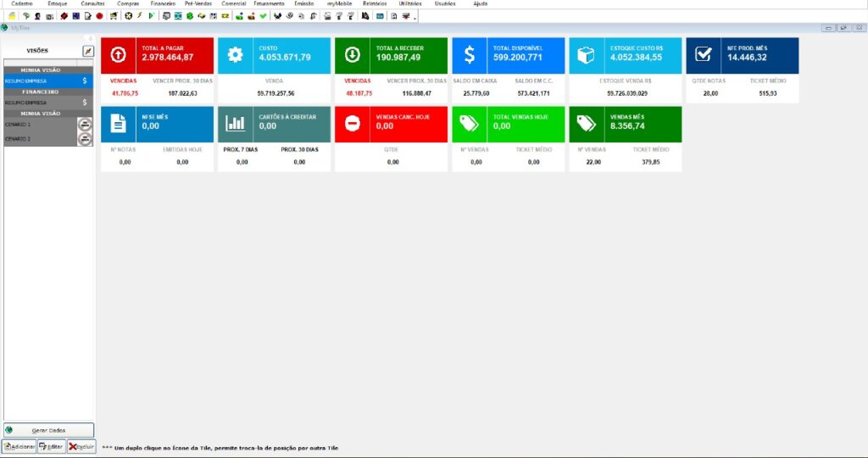Click the Gerar Dados button
868x458 pixels.
48,430
